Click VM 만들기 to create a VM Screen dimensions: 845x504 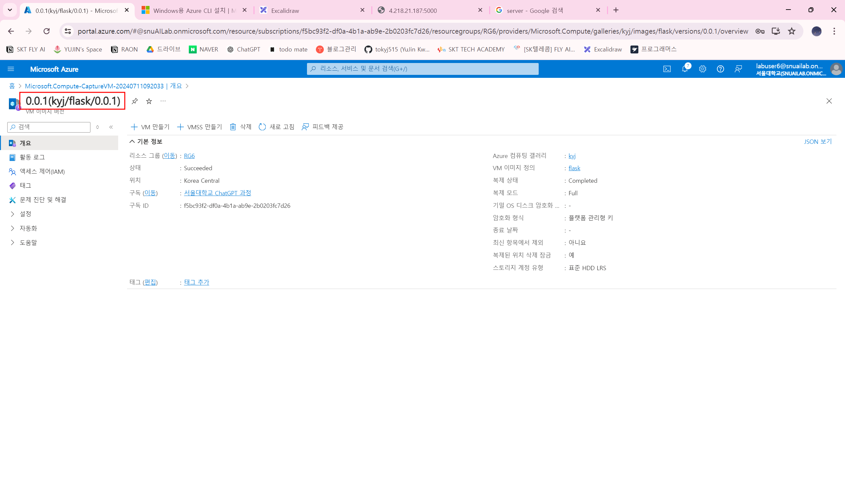pos(150,127)
